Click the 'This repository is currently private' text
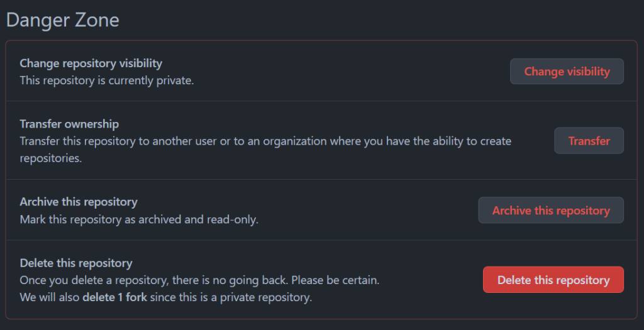The height and width of the screenshot is (330, 644). pyautogui.click(x=106, y=80)
